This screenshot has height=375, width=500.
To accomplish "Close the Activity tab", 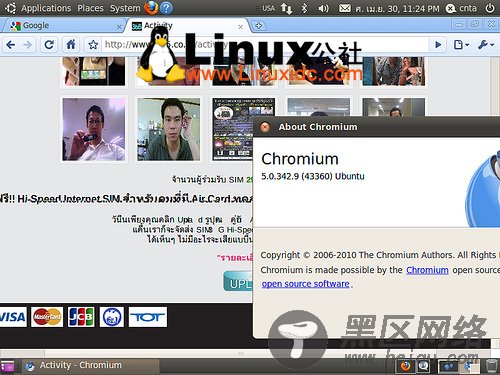I will pos(240,27).
